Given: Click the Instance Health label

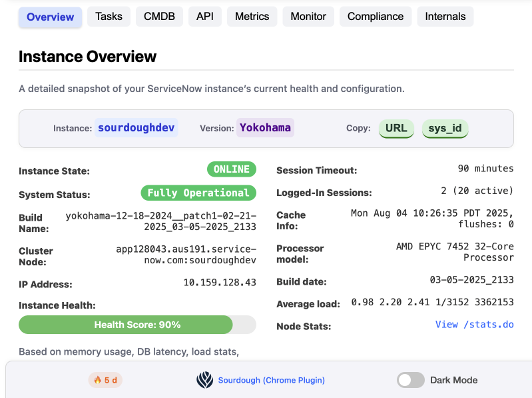Looking at the screenshot, I should pos(57,305).
